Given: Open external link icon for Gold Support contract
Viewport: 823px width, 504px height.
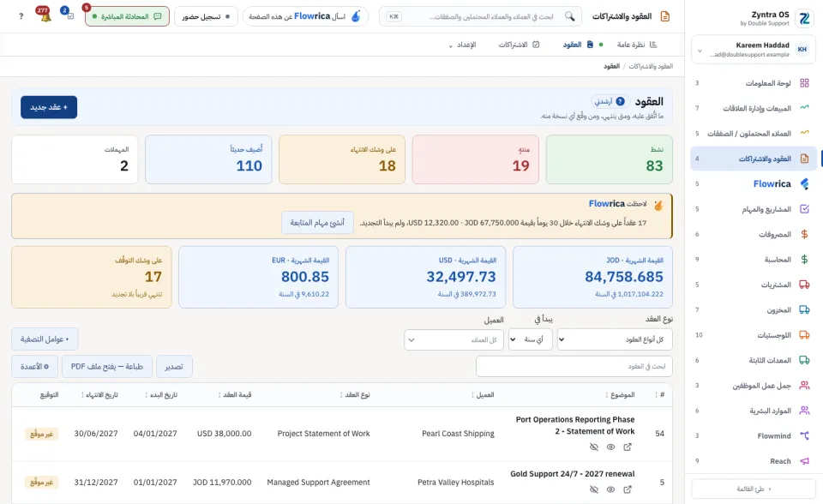Looking at the screenshot, I should pos(628,489).
